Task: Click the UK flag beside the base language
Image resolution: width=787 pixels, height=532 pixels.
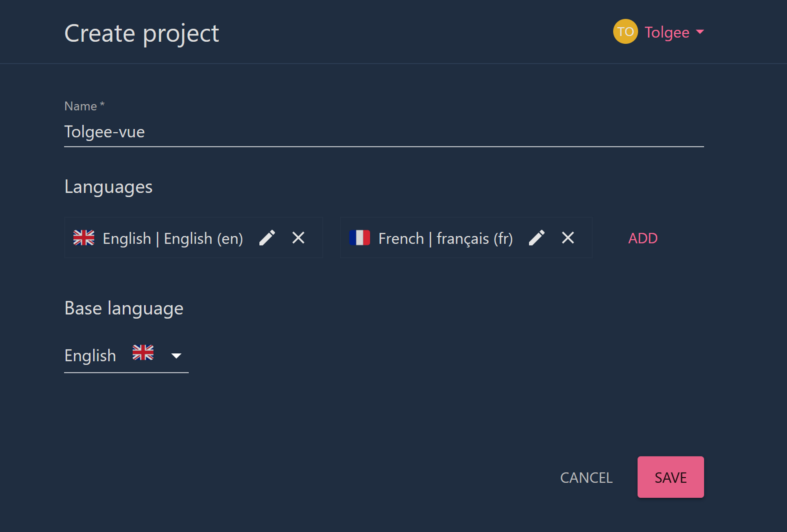Action: coord(143,354)
